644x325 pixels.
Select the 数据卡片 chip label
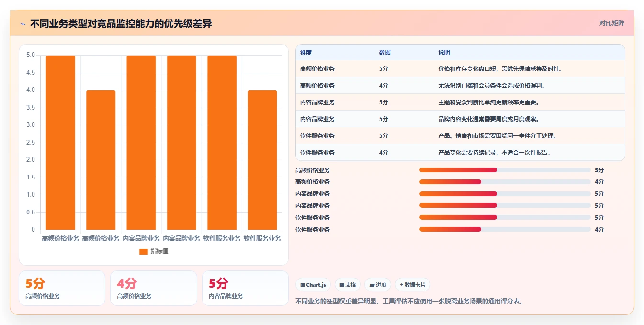[x=415, y=285]
